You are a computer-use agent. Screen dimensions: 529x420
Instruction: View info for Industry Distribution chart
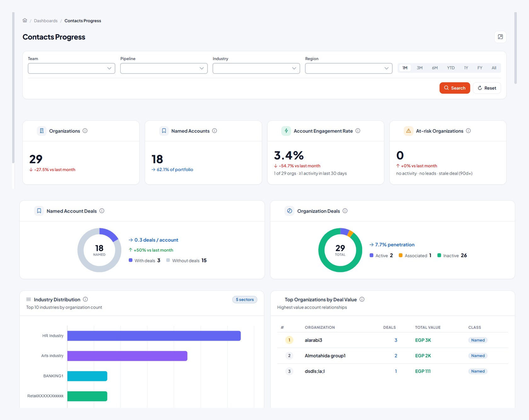(85, 299)
